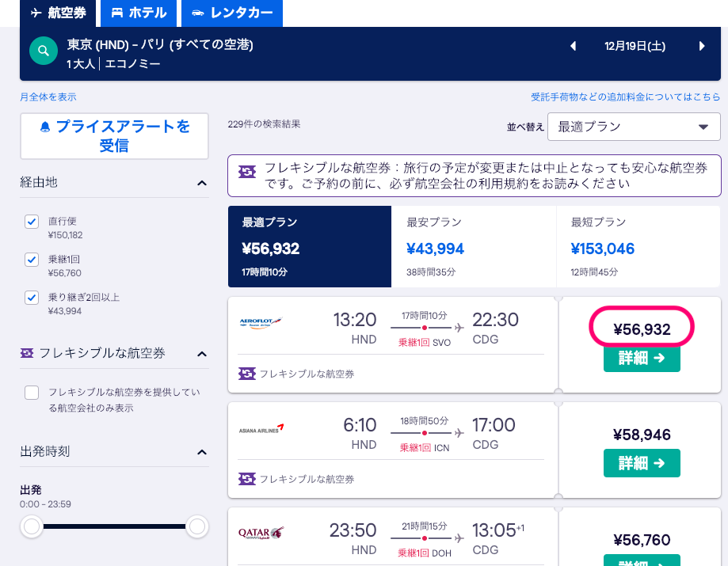Click flexible ticket icon in sidebar heading
Screen dimensions: 728x566
(27, 354)
